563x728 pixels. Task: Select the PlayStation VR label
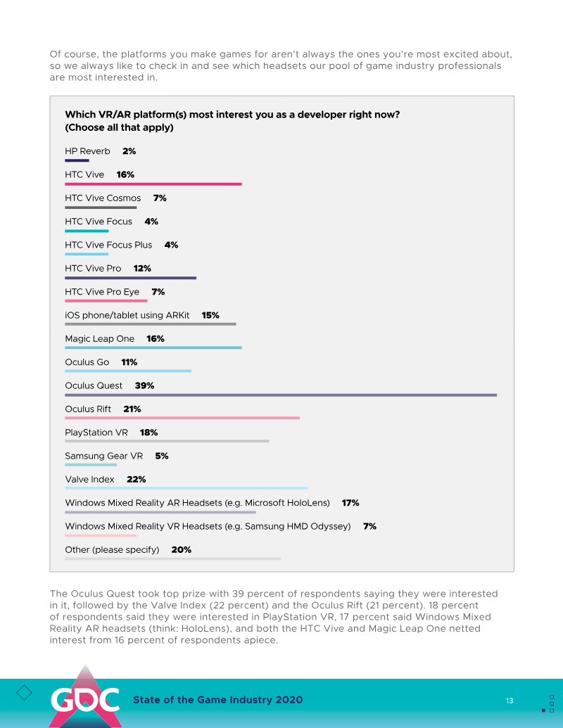96,433
